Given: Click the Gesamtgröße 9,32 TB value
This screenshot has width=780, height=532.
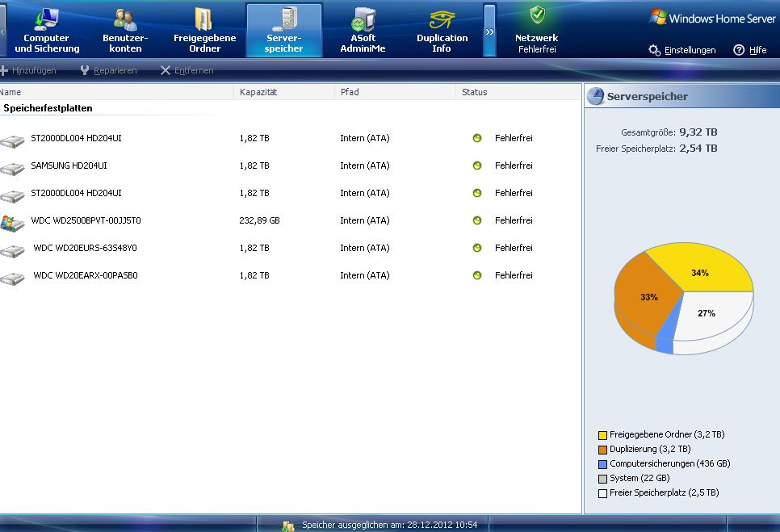Looking at the screenshot, I should [x=698, y=132].
